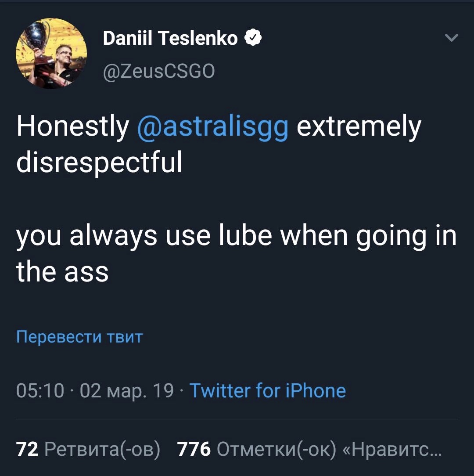The image size is (474, 476).
Task: Click the 05:10 timestamp
Action: pos(40,390)
